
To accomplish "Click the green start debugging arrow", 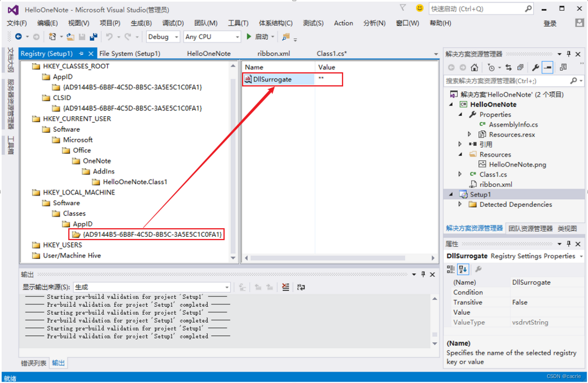I will [249, 37].
